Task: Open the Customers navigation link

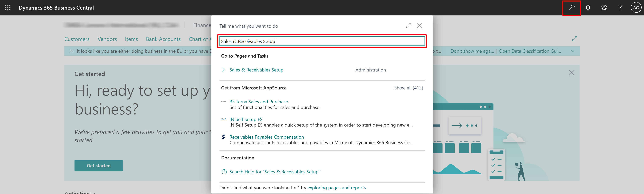Action: click(x=77, y=39)
